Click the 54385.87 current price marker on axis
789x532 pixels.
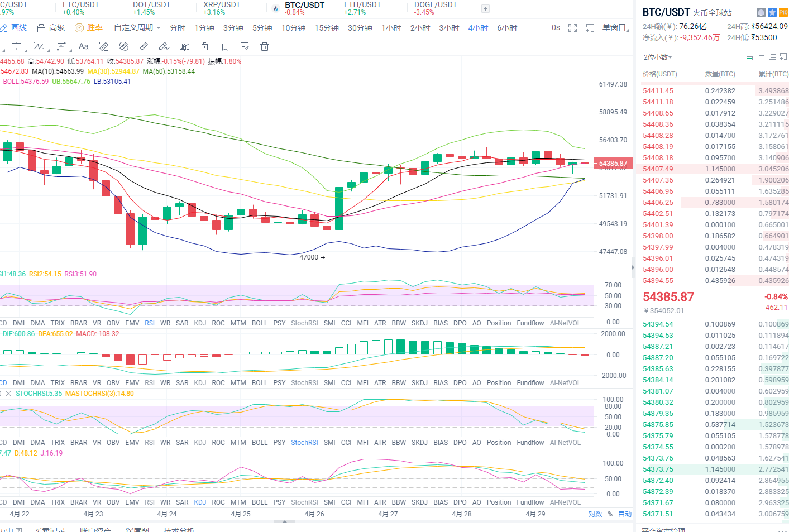pyautogui.click(x=613, y=164)
